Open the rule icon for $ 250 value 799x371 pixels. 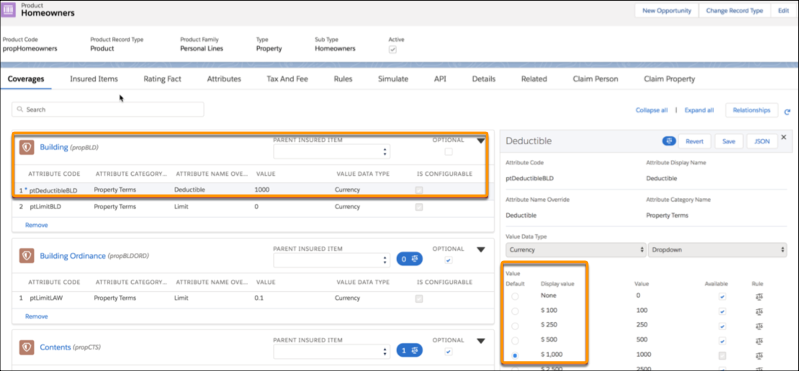click(x=758, y=326)
